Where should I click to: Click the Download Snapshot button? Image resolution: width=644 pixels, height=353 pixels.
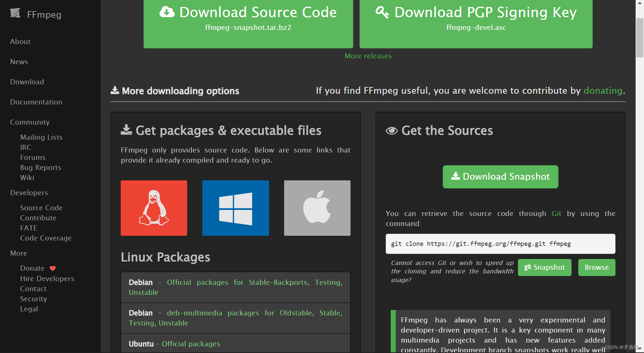pyautogui.click(x=500, y=177)
